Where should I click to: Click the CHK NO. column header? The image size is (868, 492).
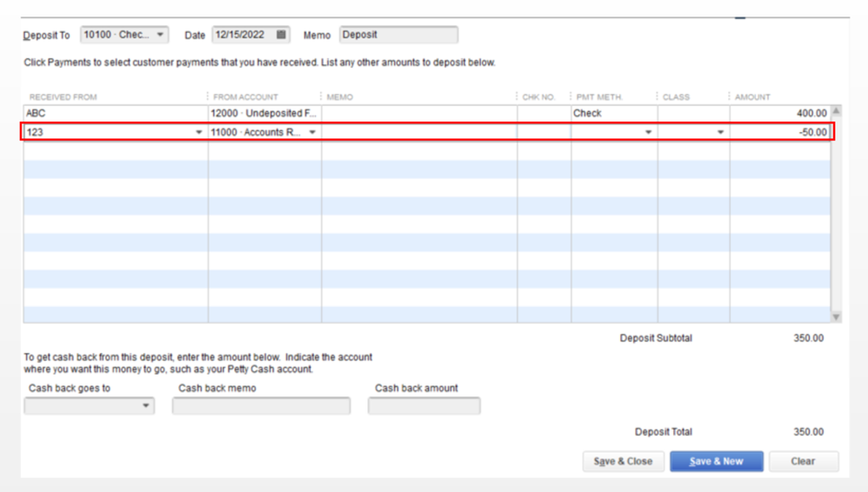[x=538, y=96]
